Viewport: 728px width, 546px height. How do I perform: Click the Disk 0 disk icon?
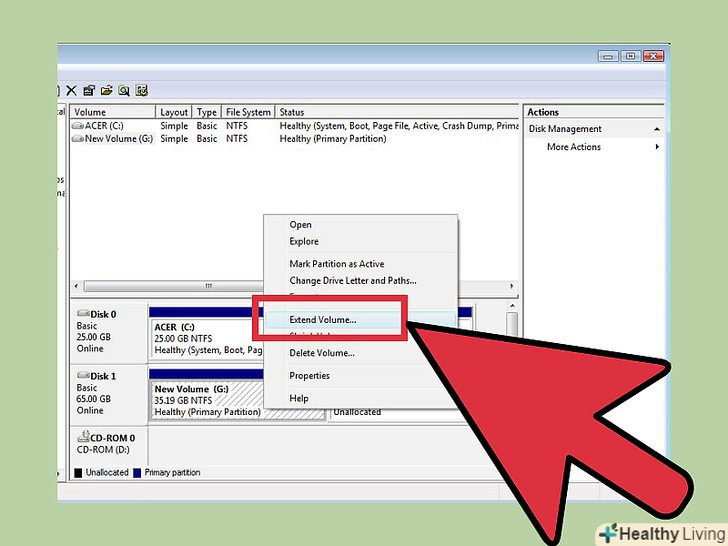pyautogui.click(x=83, y=313)
